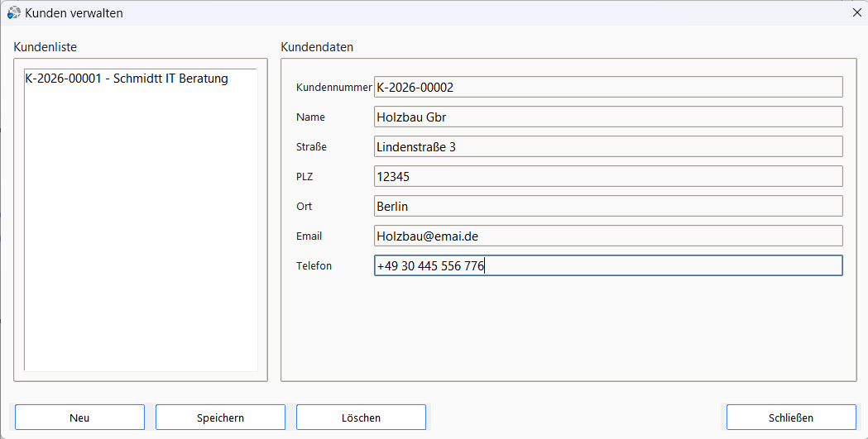This screenshot has width=868, height=439.
Task: Click the Löschen button
Action: click(361, 418)
